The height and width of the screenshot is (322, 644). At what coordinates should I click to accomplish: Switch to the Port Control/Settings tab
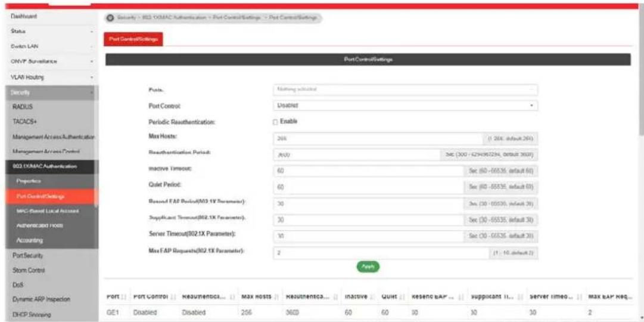pos(133,39)
